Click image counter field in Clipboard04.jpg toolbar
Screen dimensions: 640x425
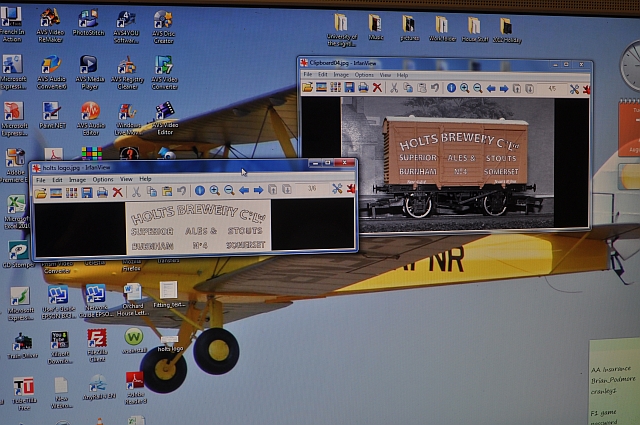(x=552, y=89)
